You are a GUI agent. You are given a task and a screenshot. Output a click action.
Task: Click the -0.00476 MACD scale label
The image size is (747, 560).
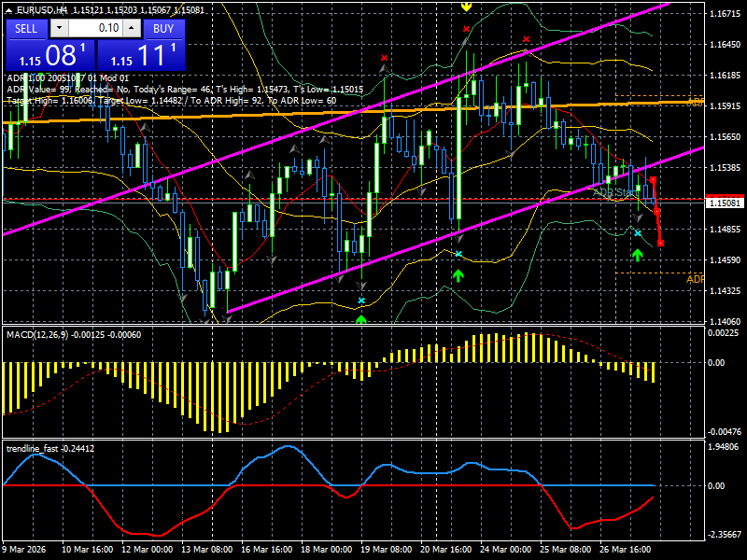pyautogui.click(x=725, y=432)
